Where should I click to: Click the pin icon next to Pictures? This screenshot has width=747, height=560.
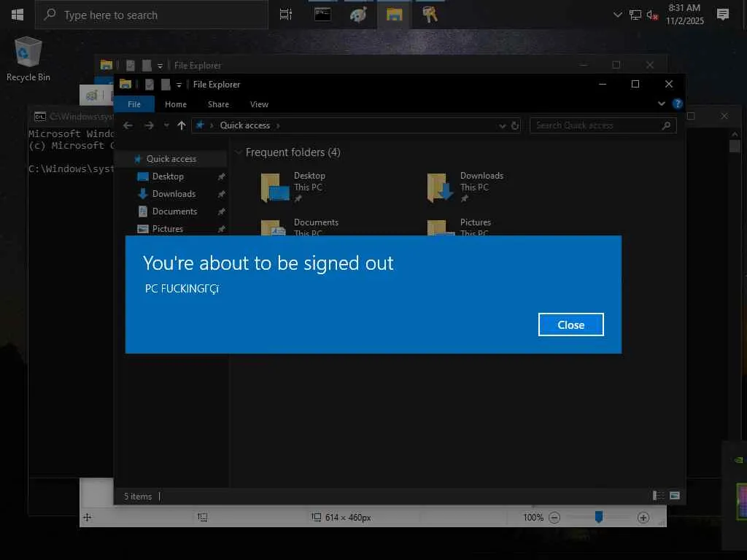pos(221,229)
